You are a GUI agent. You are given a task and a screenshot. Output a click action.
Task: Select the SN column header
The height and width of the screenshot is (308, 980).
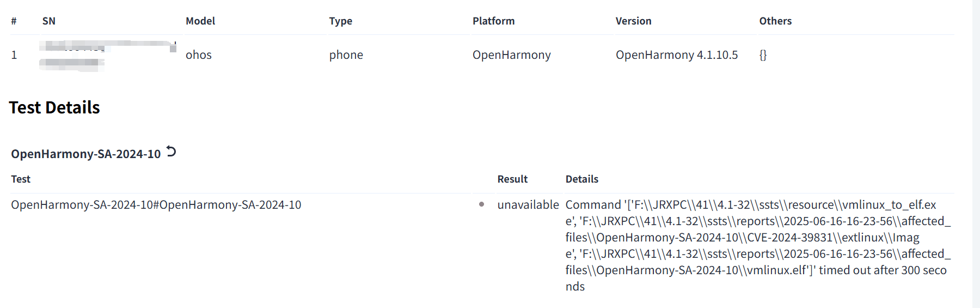coord(49,21)
